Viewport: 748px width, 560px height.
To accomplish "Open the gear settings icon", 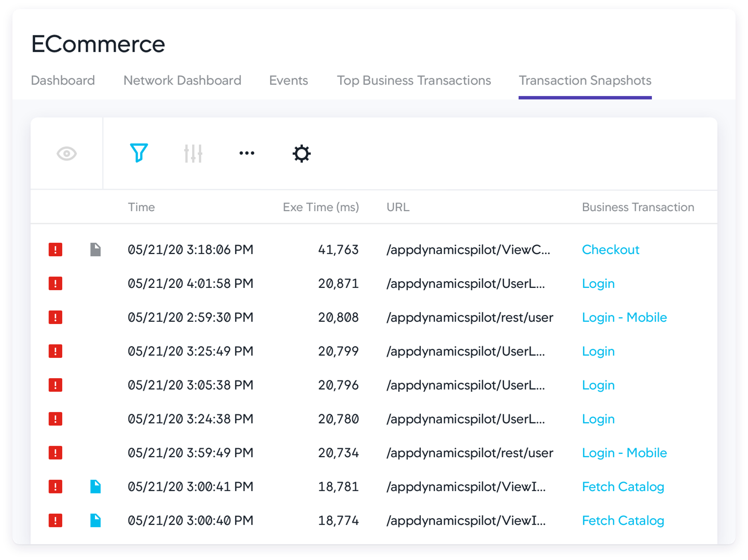I will tap(302, 154).
